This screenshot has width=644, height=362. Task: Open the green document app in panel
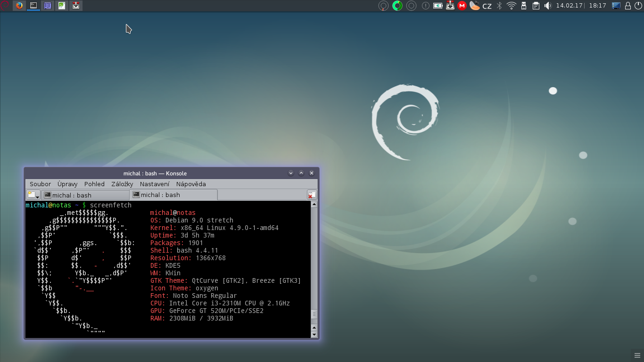click(62, 6)
